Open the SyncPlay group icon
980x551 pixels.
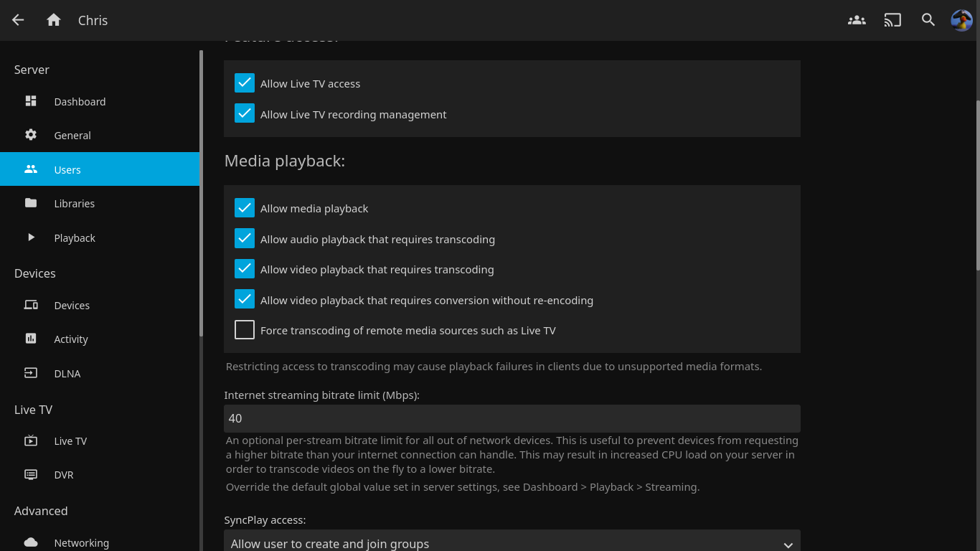857,20
